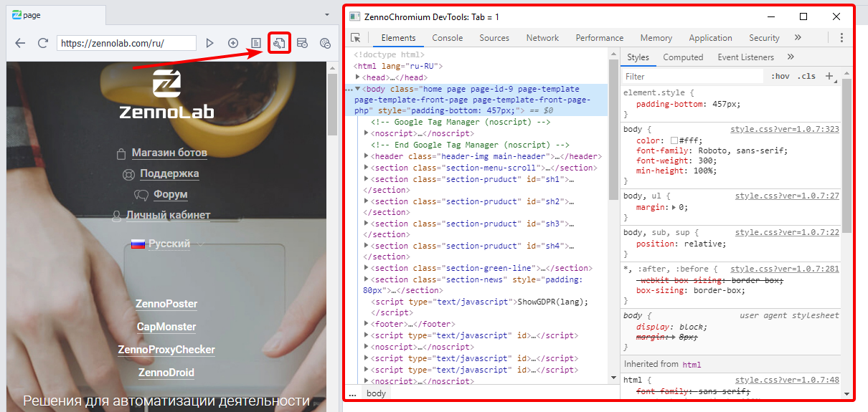Select the Computed sidebar tab
Image resolution: width=868 pixels, height=412 pixels.
683,57
